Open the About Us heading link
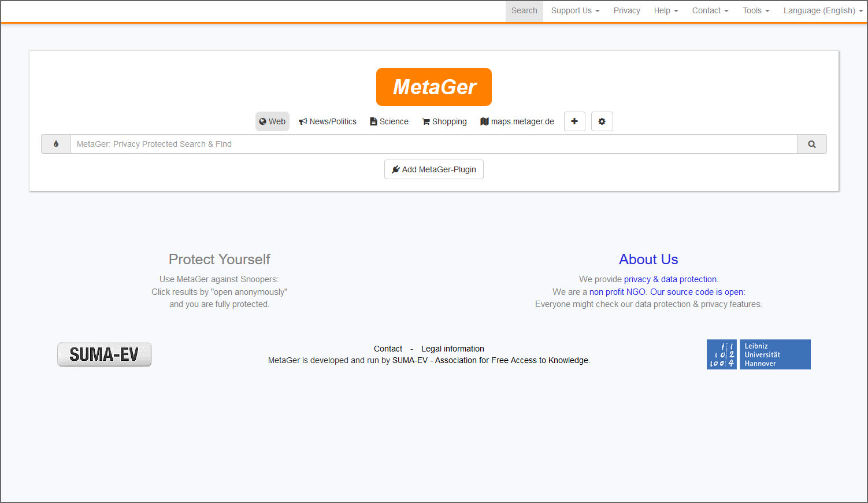This screenshot has height=503, width=868. point(648,259)
